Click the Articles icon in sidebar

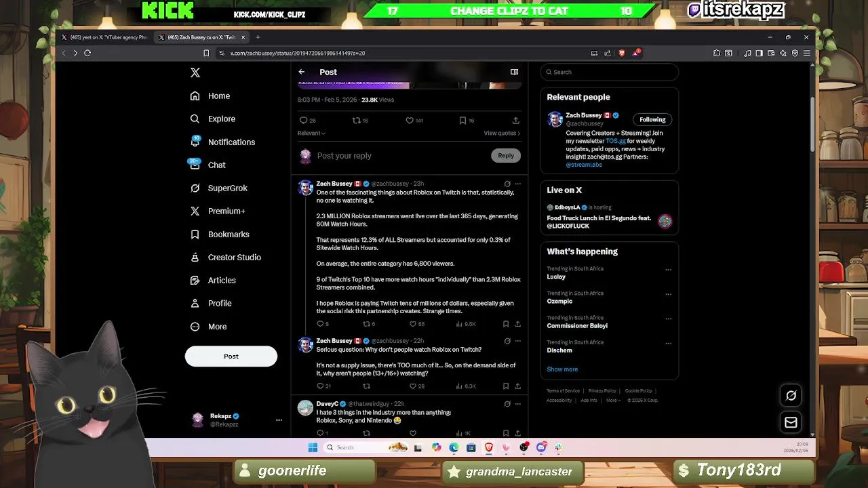click(195, 281)
